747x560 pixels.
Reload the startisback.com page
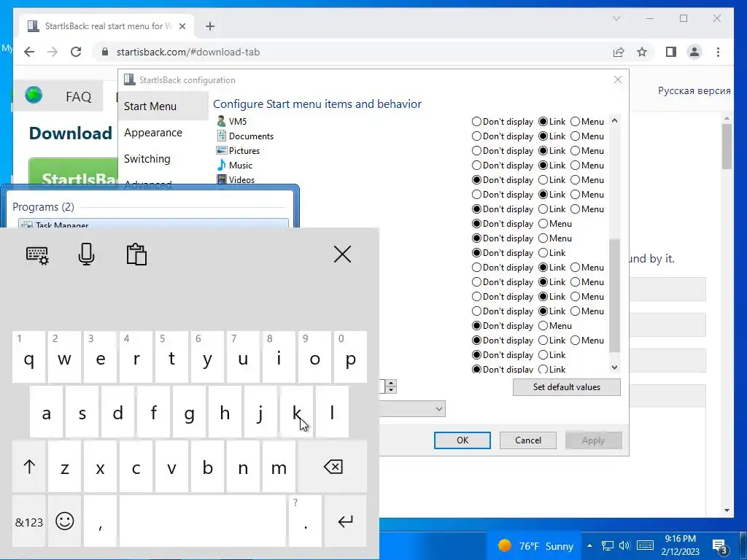click(x=76, y=52)
